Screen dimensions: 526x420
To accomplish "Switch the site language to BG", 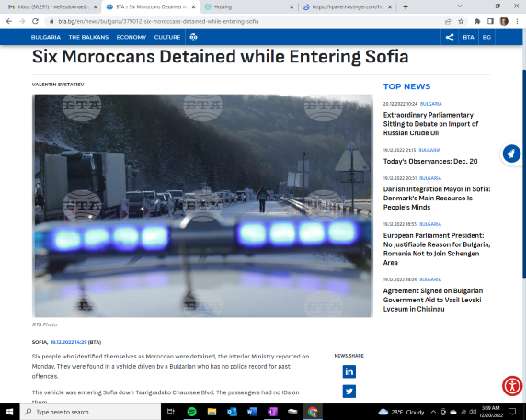I will 486,37.
